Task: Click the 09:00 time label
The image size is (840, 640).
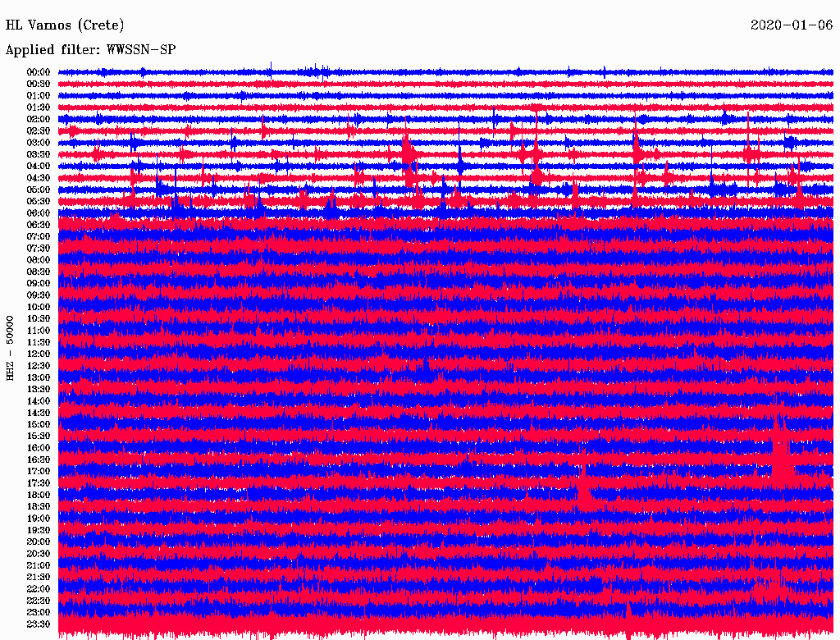Action: (x=39, y=284)
